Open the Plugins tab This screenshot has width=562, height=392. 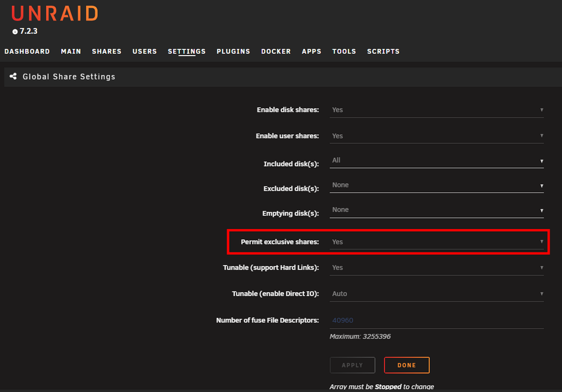pos(233,51)
